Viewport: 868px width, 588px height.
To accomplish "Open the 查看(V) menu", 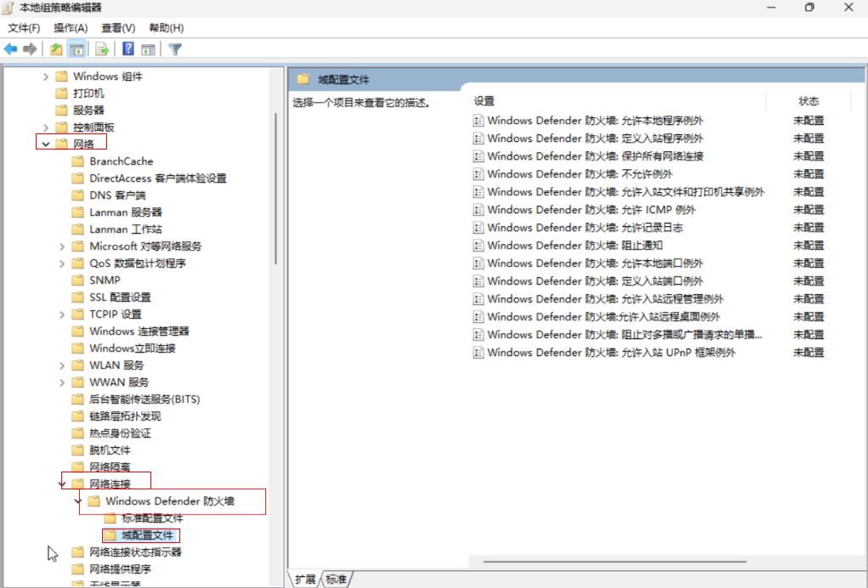I will pyautogui.click(x=118, y=28).
